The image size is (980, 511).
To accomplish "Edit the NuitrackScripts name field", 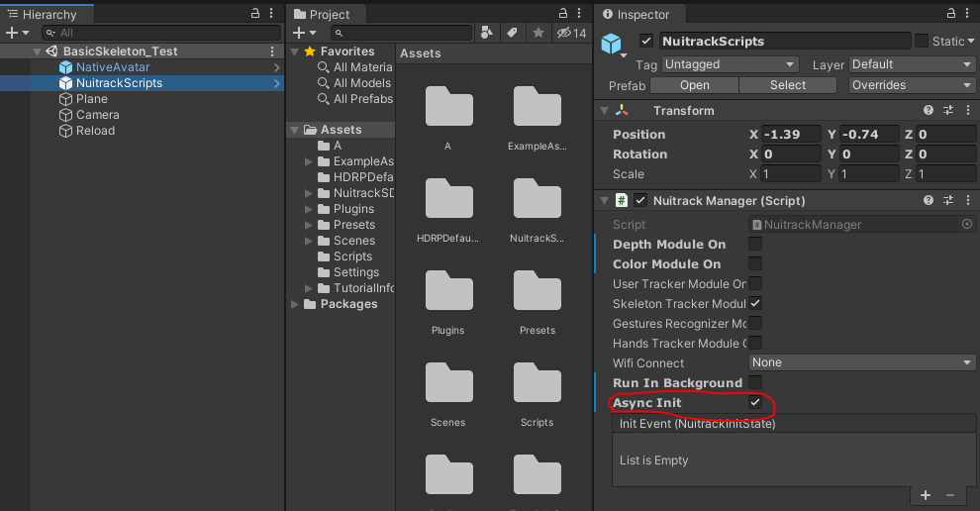I will [x=784, y=41].
